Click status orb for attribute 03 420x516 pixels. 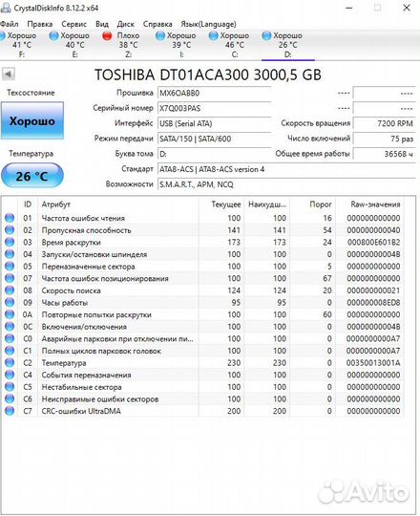[x=10, y=242]
